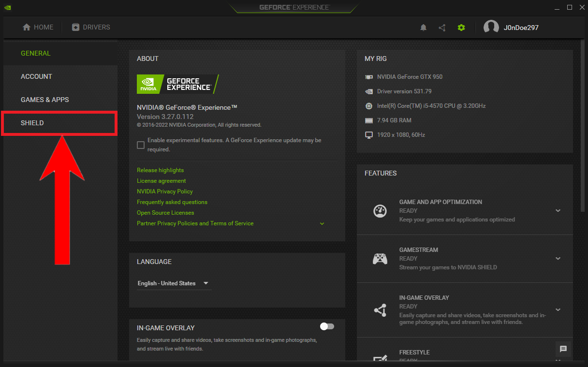Screen dimensions: 588x367
Task: Expand the GameStream feature details
Action: (x=558, y=259)
